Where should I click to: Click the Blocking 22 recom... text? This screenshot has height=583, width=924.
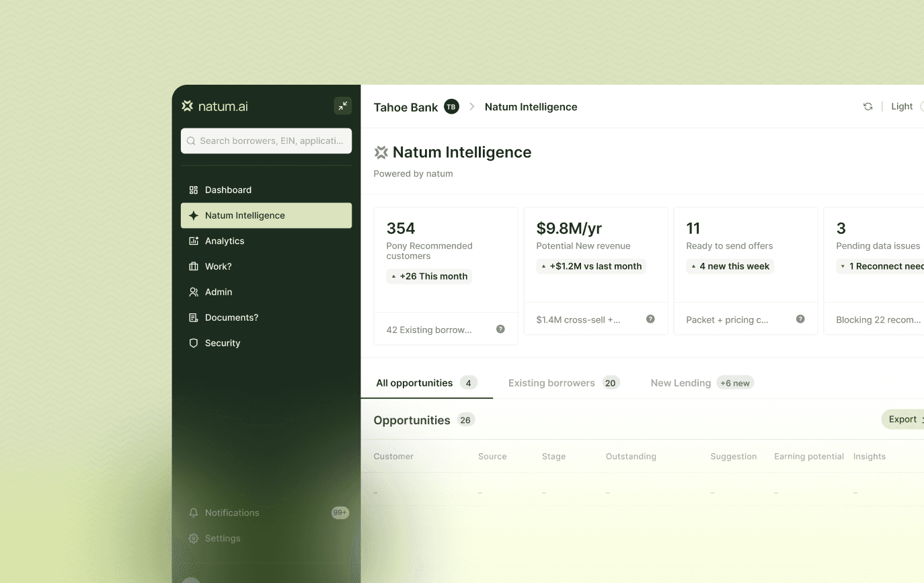pyautogui.click(x=878, y=320)
